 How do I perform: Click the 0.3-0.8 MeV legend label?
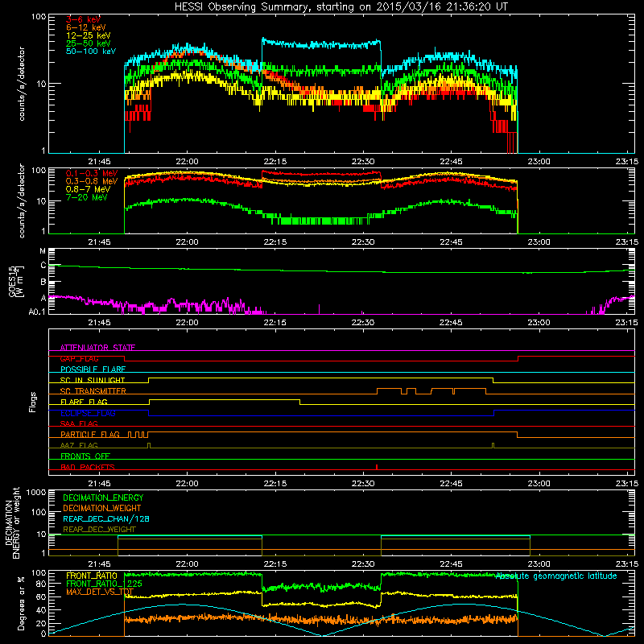pos(92,181)
